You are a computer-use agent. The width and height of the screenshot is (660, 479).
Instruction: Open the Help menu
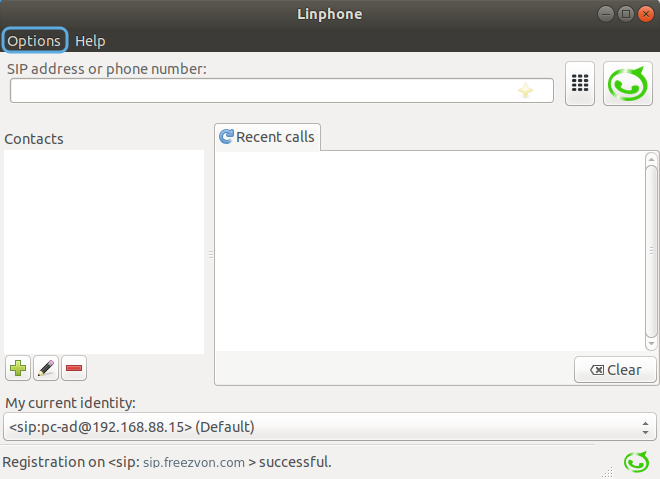tap(90, 41)
